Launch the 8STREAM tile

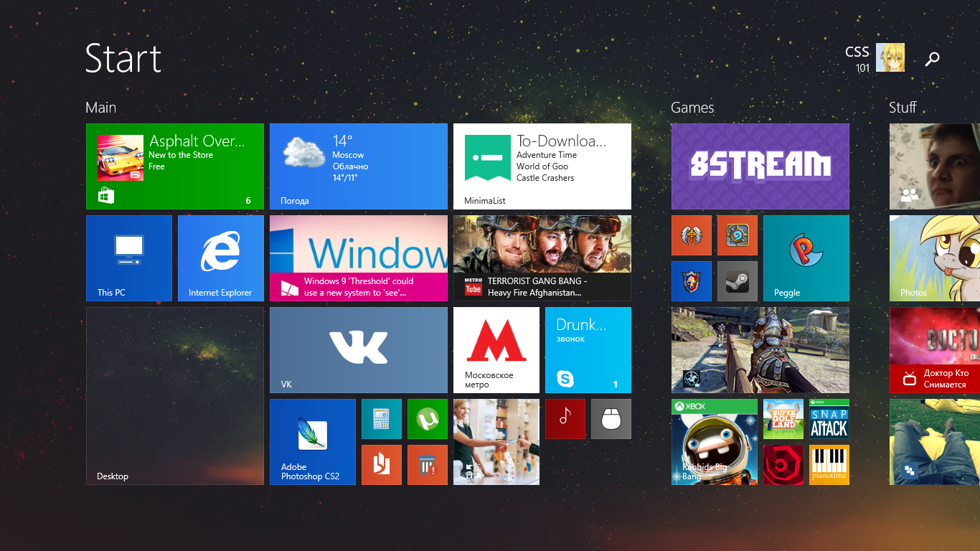tap(760, 166)
